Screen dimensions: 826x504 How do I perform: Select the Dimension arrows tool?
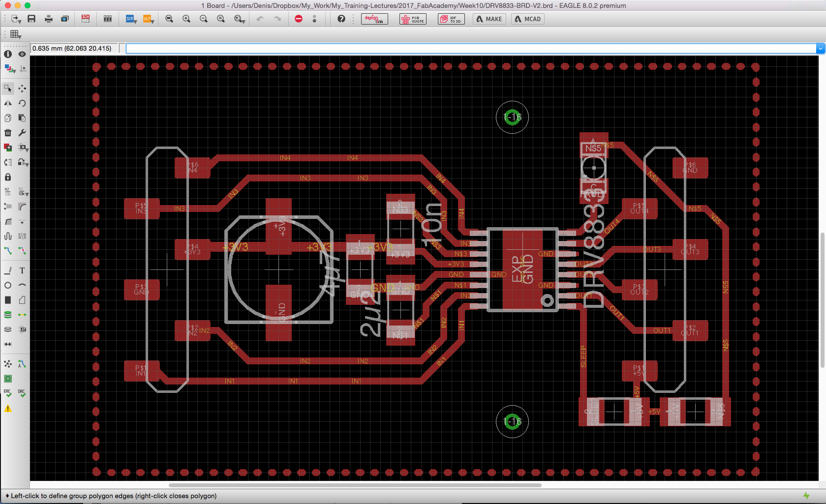click(x=8, y=344)
